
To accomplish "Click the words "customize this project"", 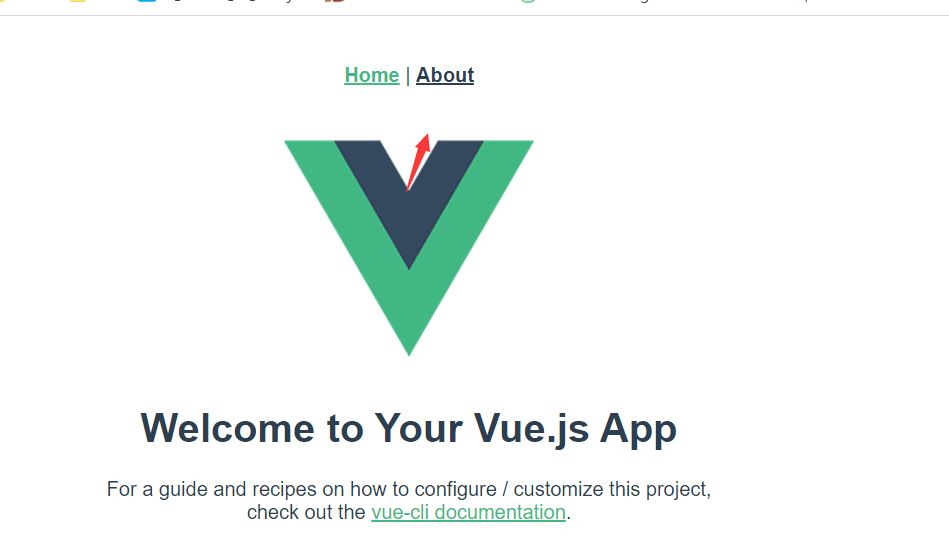I will (x=612, y=489).
